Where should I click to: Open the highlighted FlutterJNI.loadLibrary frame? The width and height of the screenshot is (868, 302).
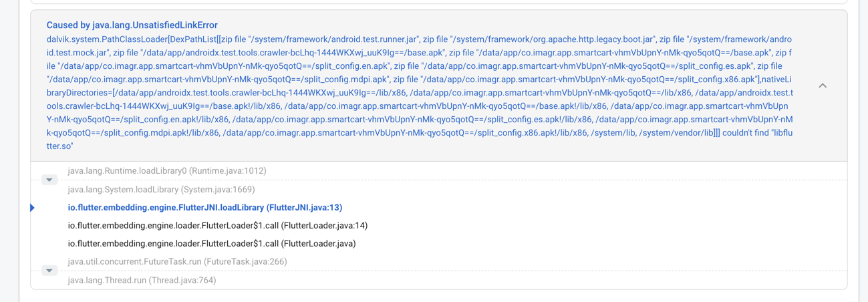tap(205, 208)
